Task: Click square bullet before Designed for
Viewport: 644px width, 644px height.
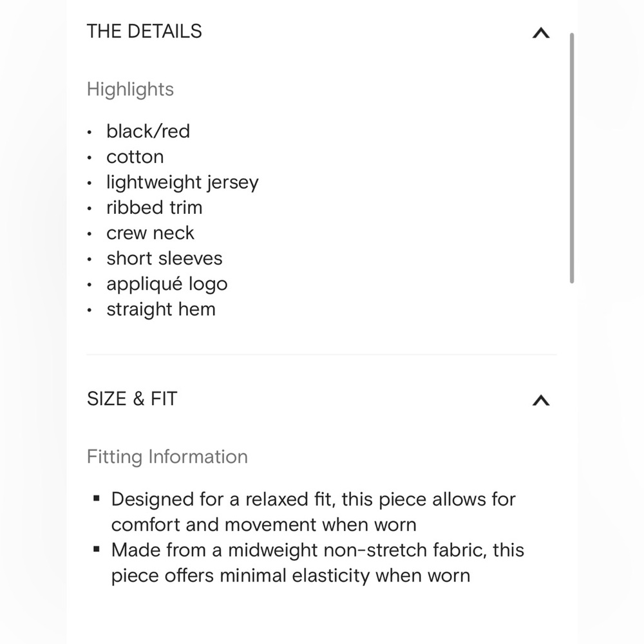Action: click(x=97, y=498)
